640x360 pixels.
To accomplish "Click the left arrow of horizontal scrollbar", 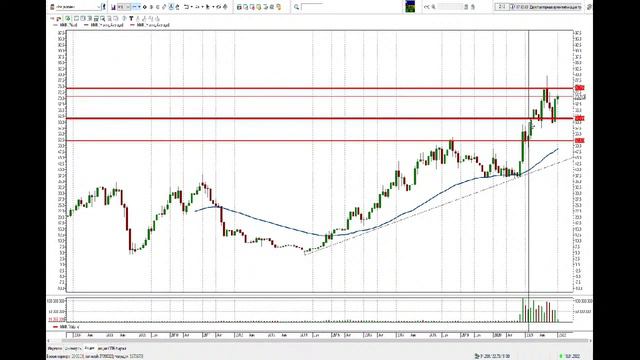I will pos(49,341).
